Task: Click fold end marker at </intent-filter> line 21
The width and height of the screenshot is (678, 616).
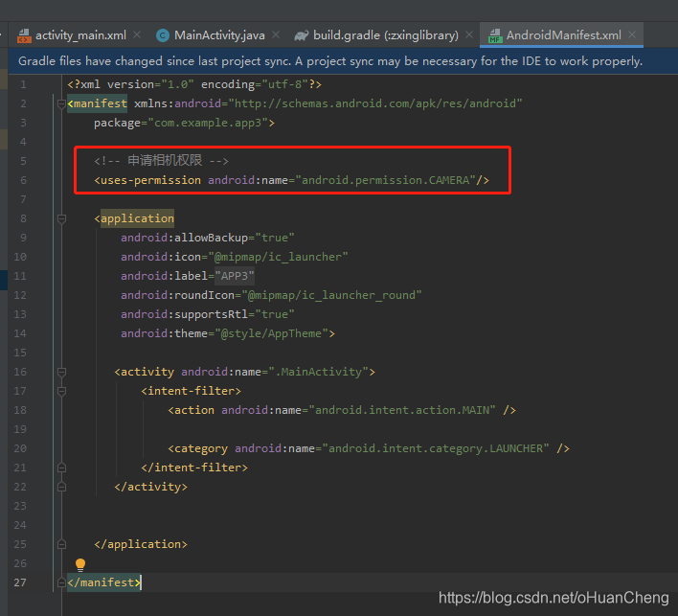Action: [x=62, y=468]
